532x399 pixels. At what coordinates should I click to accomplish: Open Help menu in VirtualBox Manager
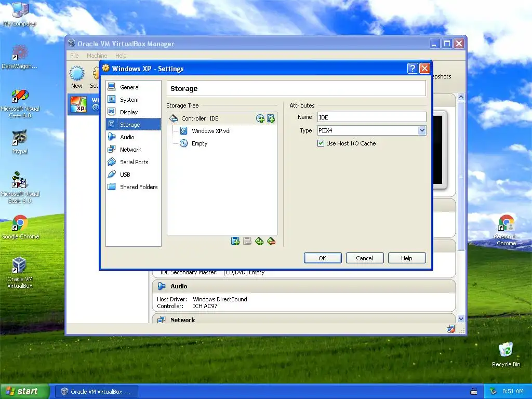pos(121,56)
